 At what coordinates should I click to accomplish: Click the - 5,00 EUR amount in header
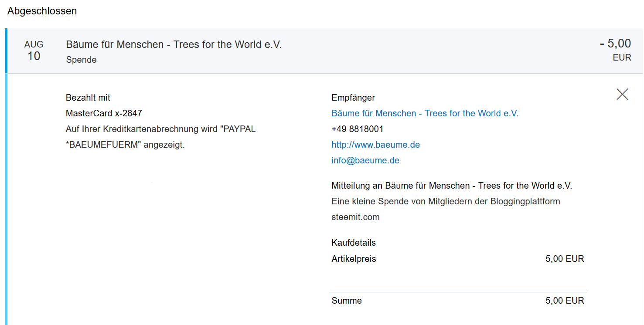tap(615, 50)
